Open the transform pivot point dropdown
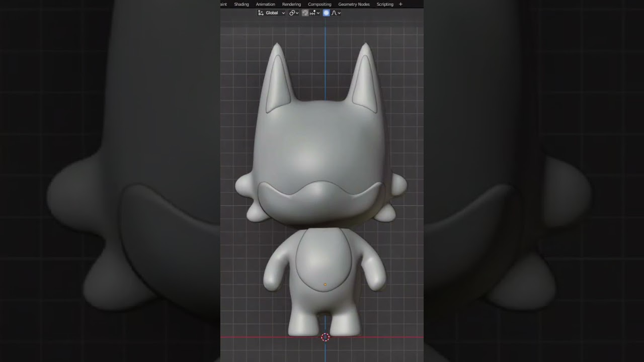 point(294,13)
